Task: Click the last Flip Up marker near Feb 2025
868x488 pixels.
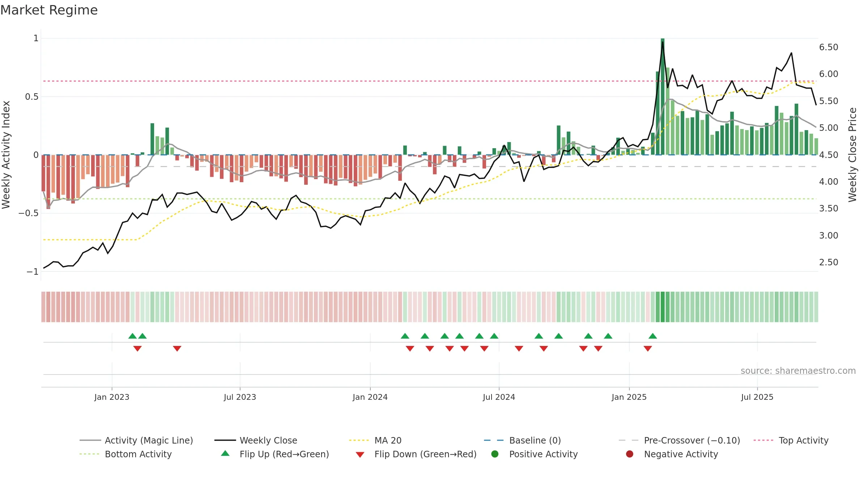Action: tap(653, 336)
